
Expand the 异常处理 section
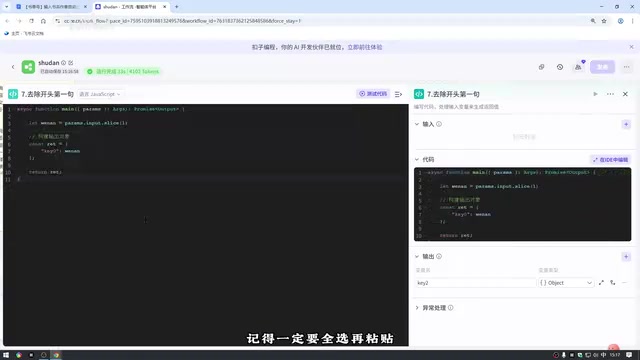pos(417,308)
